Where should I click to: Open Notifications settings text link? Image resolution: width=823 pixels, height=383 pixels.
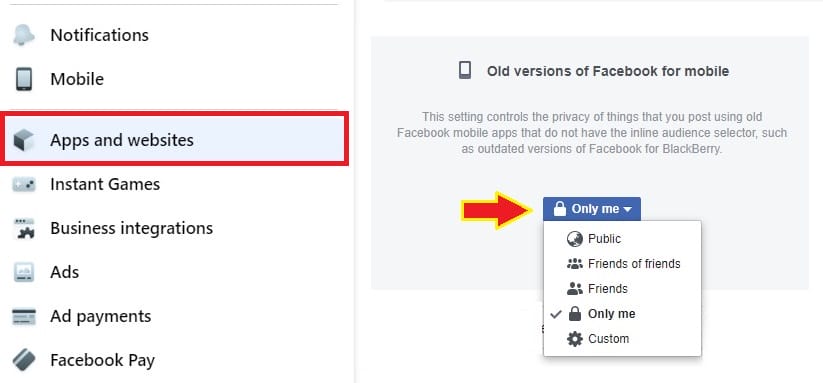(100, 35)
